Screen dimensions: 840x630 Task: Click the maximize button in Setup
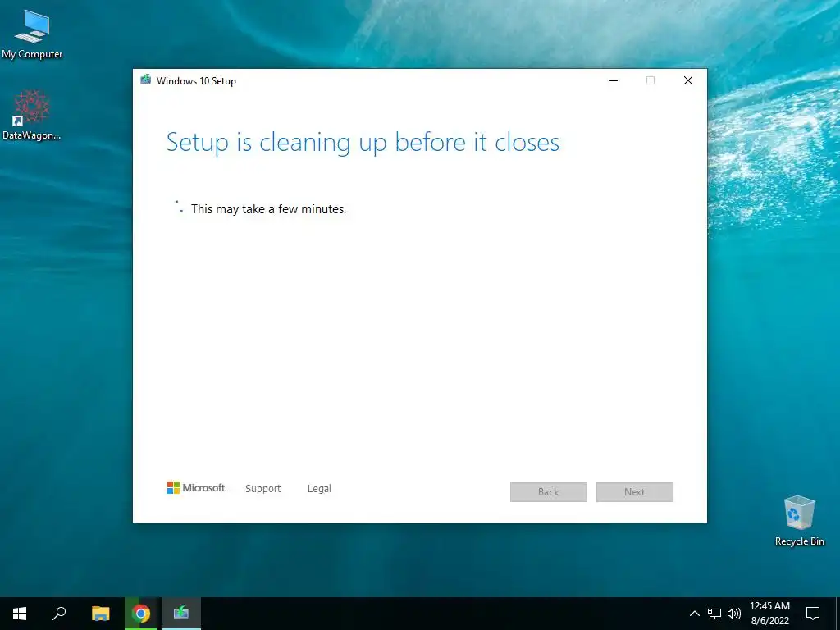[x=651, y=80]
